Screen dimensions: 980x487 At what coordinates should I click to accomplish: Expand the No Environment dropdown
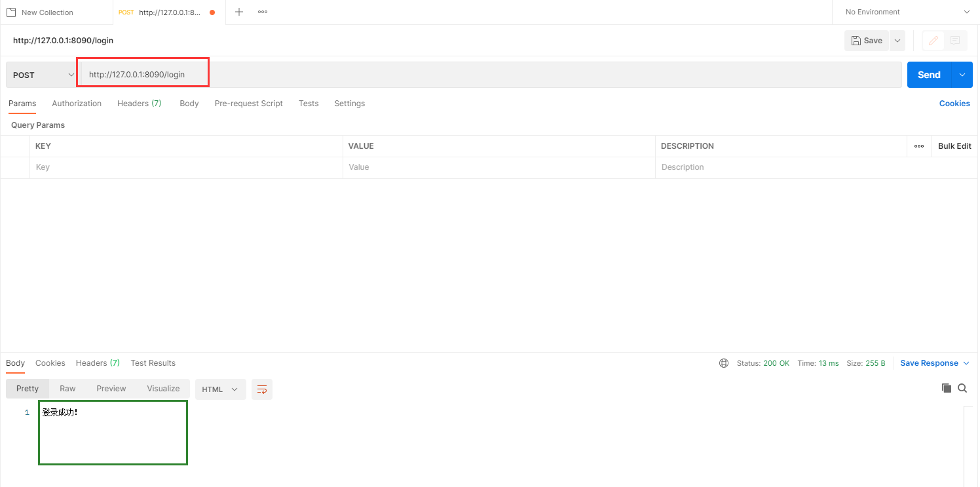[x=907, y=12]
